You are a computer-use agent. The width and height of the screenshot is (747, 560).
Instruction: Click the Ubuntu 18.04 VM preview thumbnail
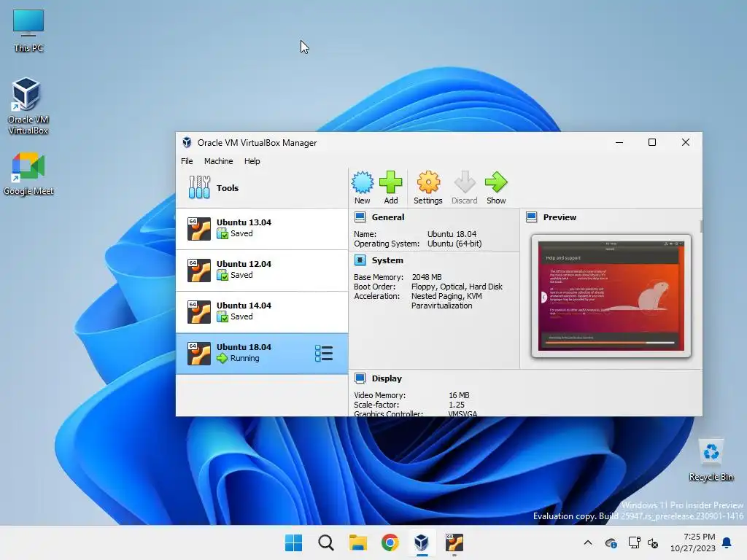(x=611, y=296)
